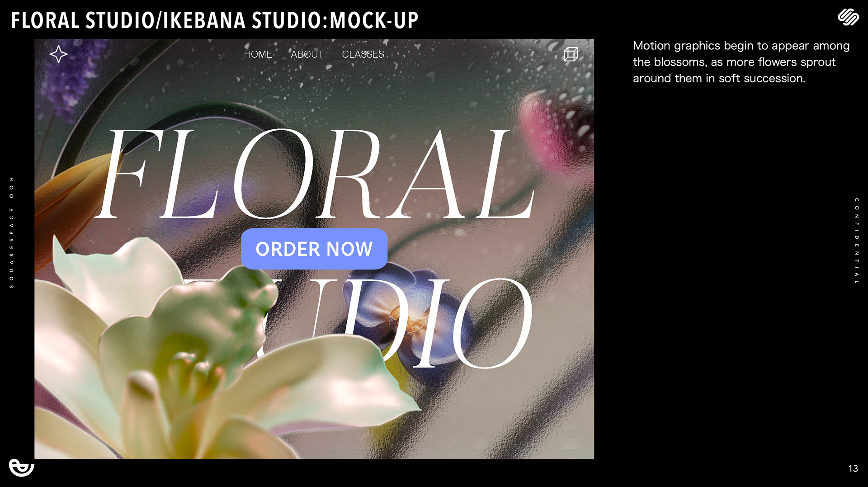The height and width of the screenshot is (487, 868).
Task: Open the HOME nav item
Action: 258,54
